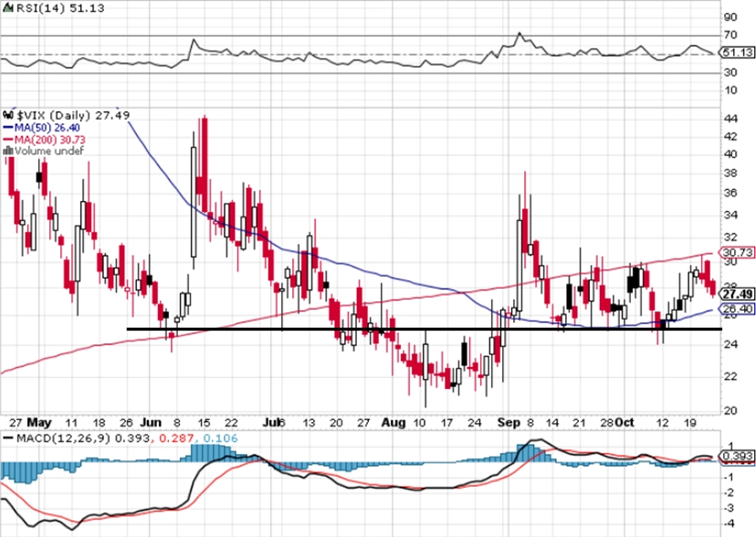This screenshot has width=756, height=537.
Task: Click the 14 date label in September
Action: pyautogui.click(x=552, y=423)
